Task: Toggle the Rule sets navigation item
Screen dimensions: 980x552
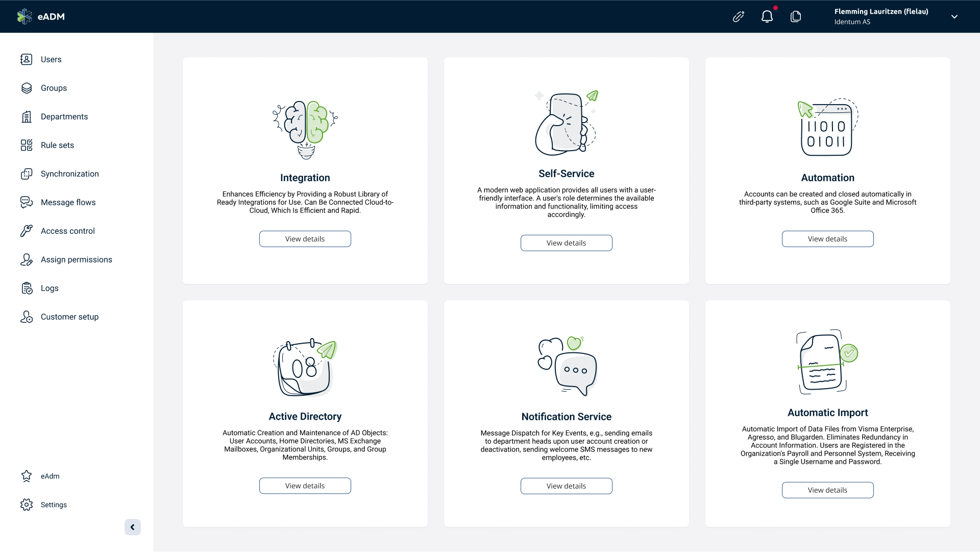Action: tap(57, 145)
